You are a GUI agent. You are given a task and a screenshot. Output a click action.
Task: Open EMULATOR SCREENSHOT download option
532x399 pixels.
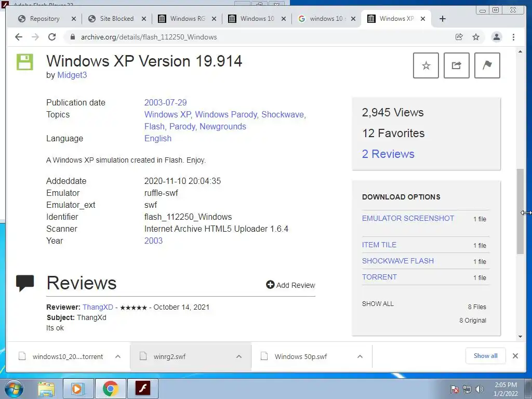click(408, 218)
